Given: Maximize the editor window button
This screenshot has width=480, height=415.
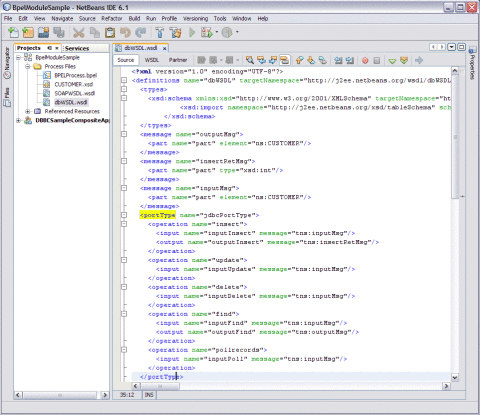Looking at the screenshot, I should tap(461, 47).
